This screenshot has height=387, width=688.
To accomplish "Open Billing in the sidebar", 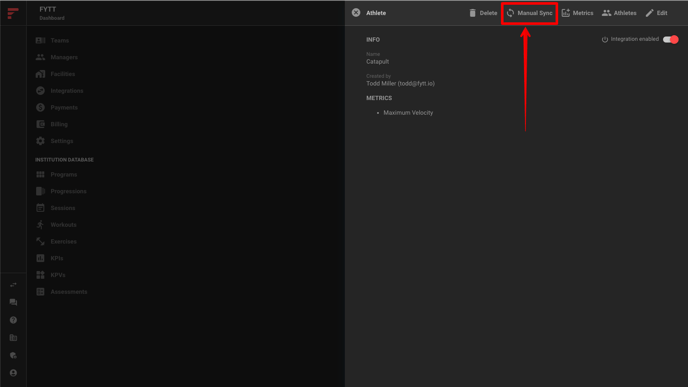I will (x=52, y=124).
